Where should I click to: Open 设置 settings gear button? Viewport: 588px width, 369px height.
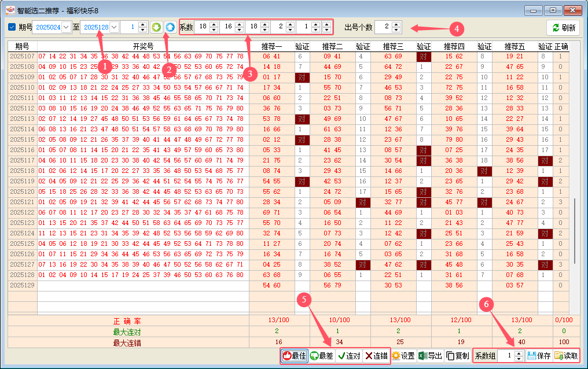click(403, 356)
